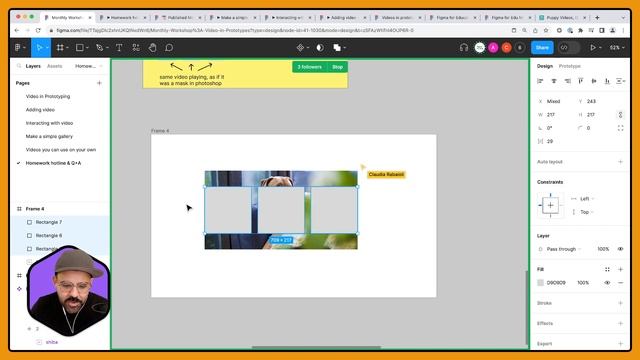Go to Adding video page
This screenshot has width=640, height=360.
(x=40, y=110)
